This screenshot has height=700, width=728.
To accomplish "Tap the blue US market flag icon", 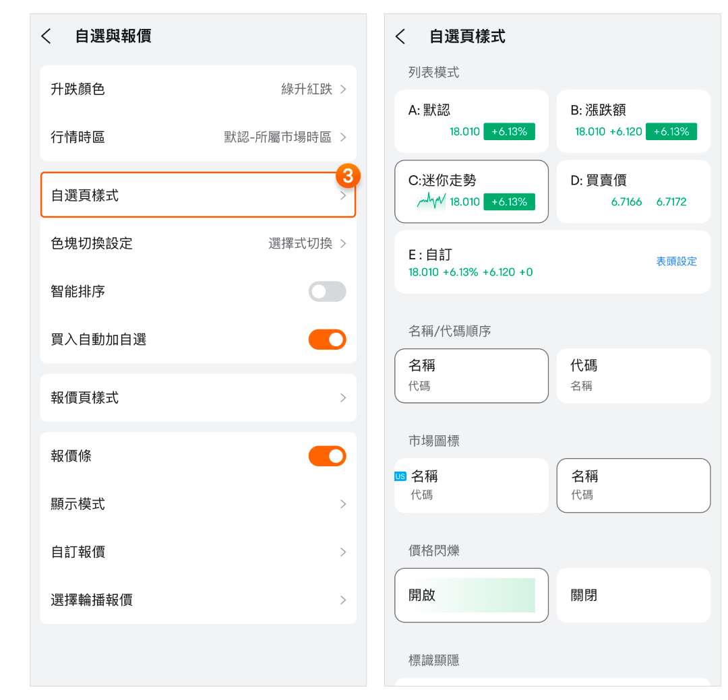I will click(400, 476).
